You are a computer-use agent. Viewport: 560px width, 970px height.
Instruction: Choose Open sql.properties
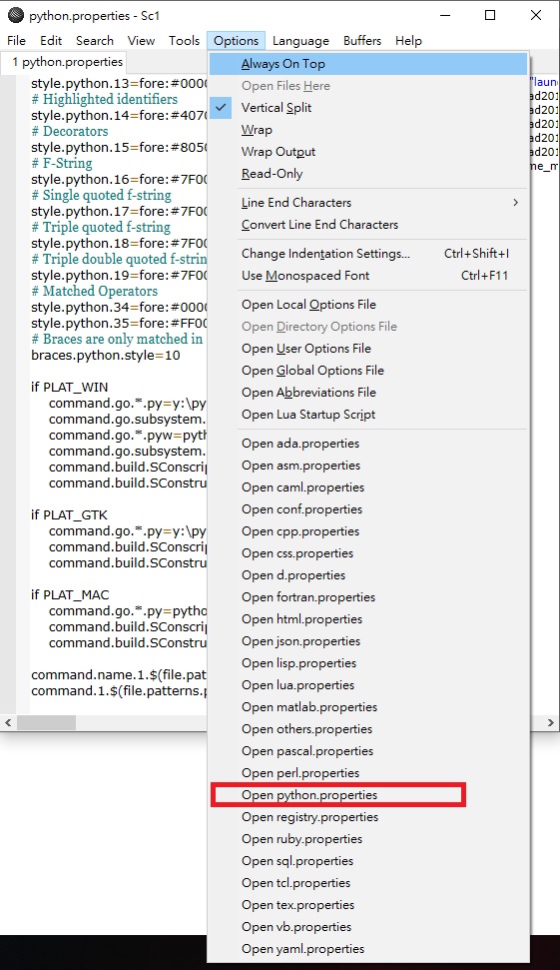coord(368,860)
